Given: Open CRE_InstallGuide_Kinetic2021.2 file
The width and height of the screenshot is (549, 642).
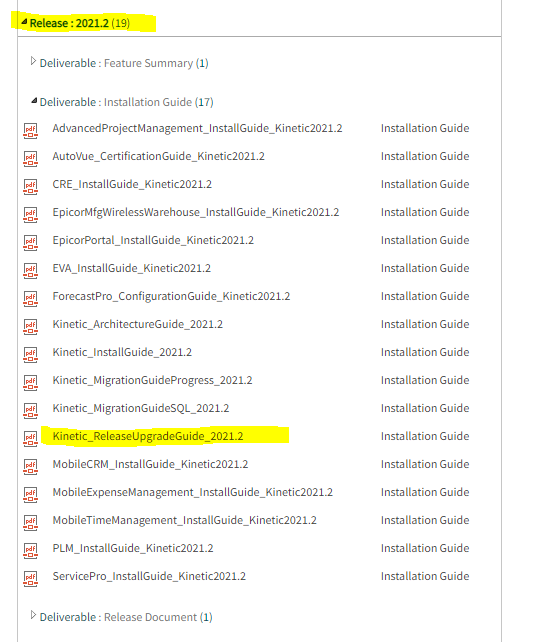Looking at the screenshot, I should tap(132, 184).
